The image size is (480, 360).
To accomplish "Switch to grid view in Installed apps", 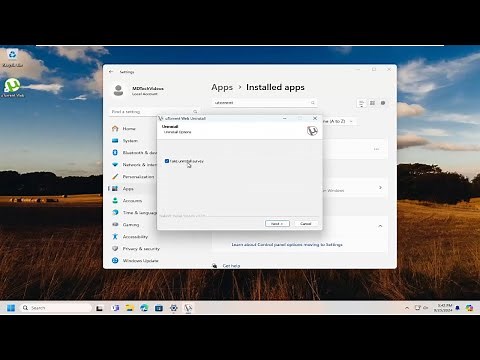I will click(372, 103).
